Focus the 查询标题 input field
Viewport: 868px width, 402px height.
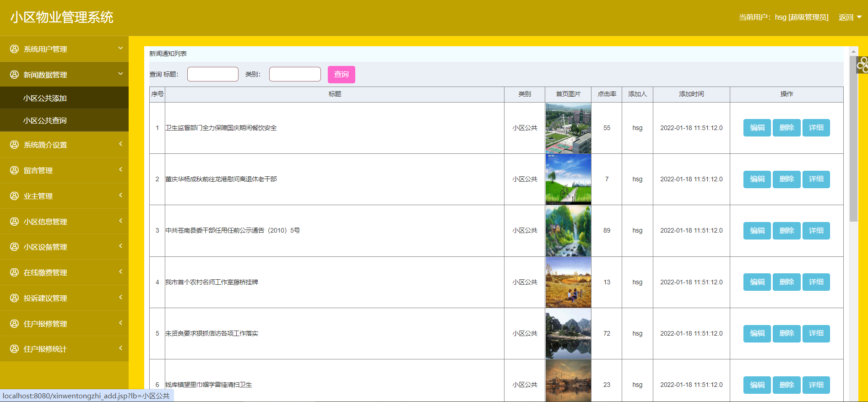pos(213,74)
